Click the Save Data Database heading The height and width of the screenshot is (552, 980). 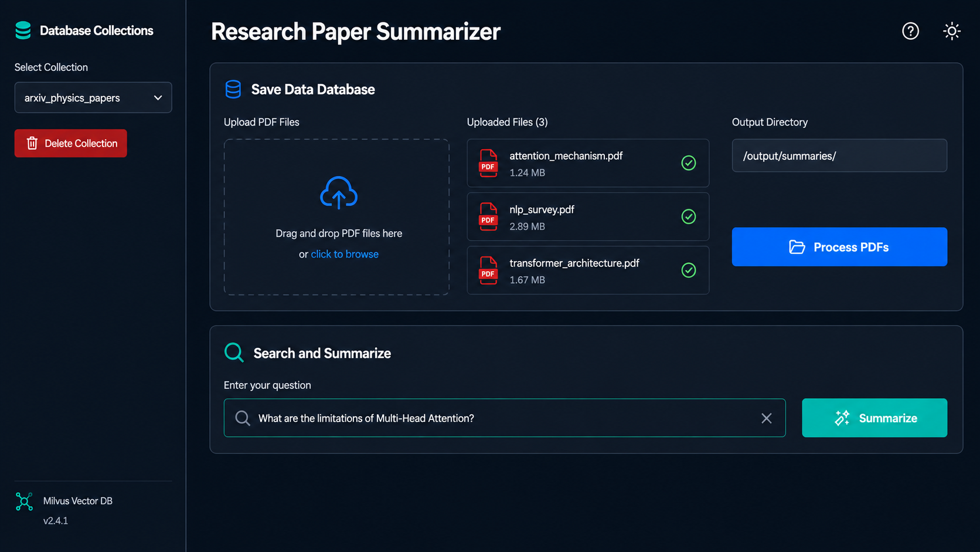click(313, 89)
